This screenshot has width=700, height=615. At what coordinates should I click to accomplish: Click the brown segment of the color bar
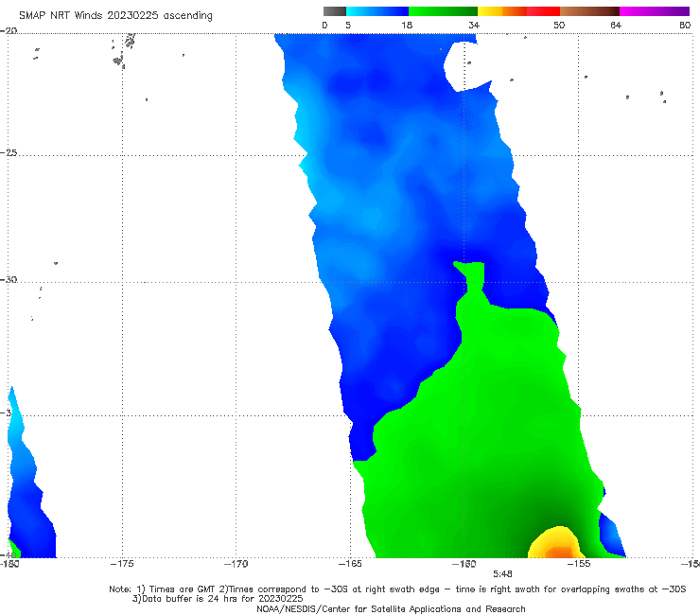(x=589, y=11)
